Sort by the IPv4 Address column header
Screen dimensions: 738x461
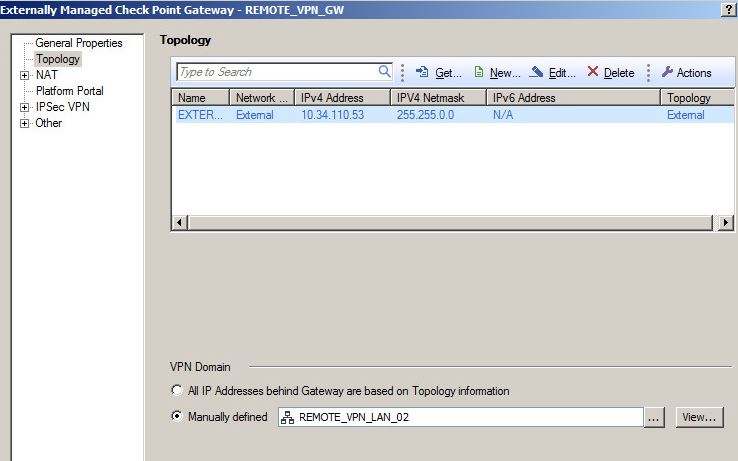click(x=342, y=97)
